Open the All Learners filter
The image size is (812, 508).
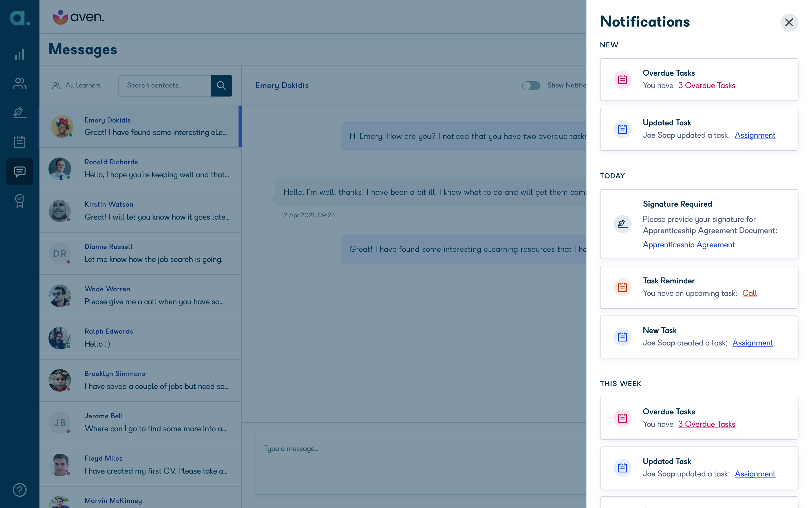coord(76,86)
